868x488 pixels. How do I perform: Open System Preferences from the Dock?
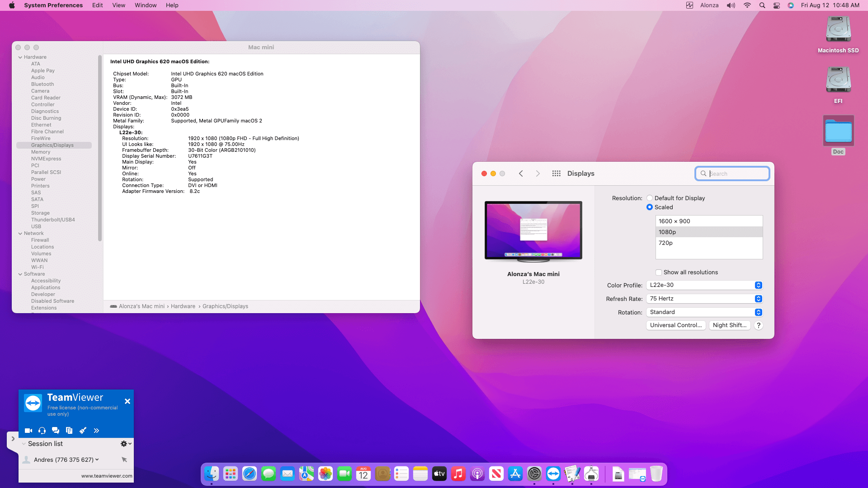click(534, 474)
